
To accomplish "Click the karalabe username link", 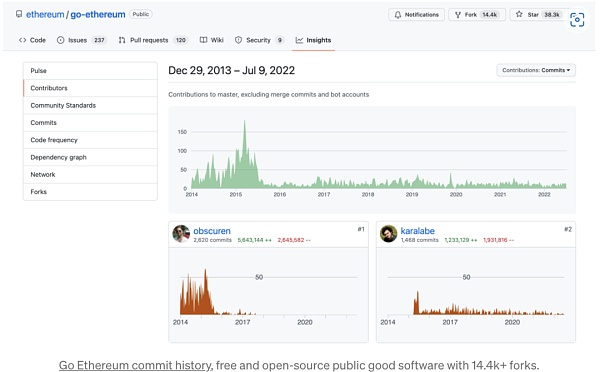I will click(417, 231).
